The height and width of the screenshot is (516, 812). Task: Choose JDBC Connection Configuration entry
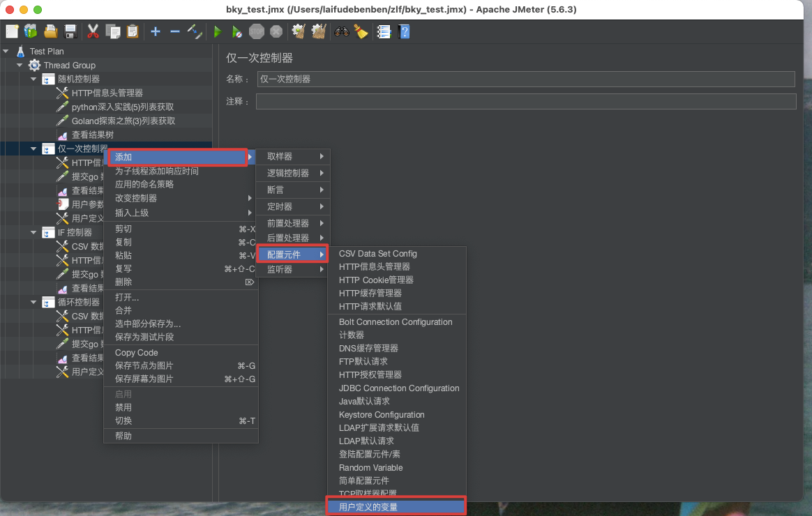399,388
